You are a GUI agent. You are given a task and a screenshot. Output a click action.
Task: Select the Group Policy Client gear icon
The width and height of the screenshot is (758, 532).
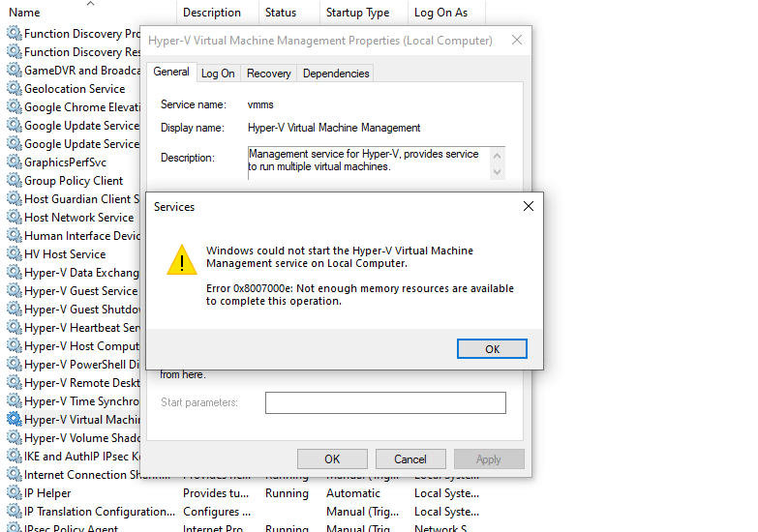click(x=15, y=180)
